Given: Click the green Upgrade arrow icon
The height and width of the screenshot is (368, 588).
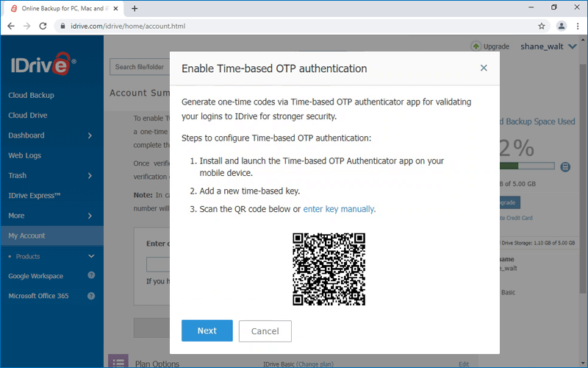Looking at the screenshot, I should [476, 46].
